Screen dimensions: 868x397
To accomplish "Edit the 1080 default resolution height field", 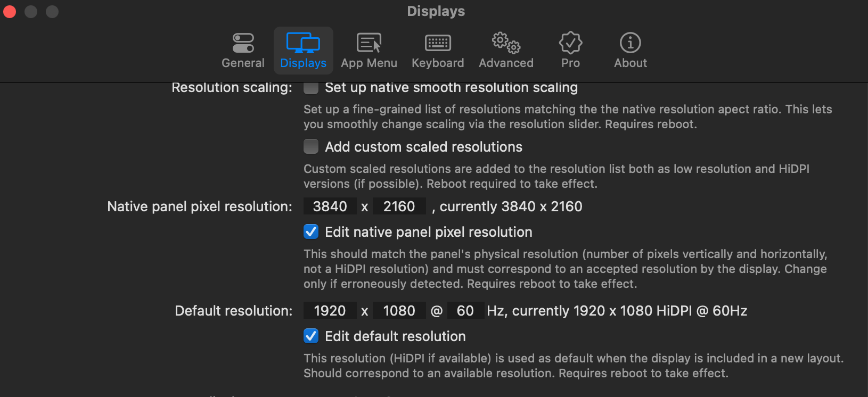I will [x=399, y=310].
